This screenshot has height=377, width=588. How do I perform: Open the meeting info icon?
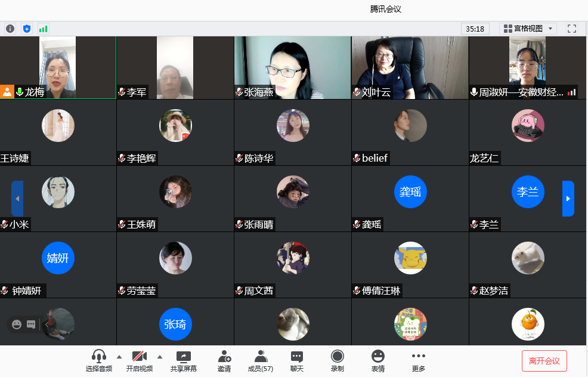coord(10,29)
